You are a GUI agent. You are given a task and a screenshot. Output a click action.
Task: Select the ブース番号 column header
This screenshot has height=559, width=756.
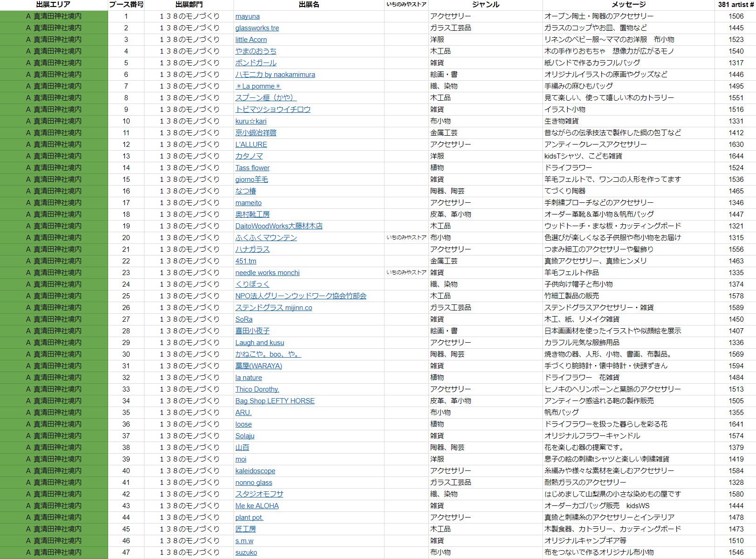[x=126, y=5]
